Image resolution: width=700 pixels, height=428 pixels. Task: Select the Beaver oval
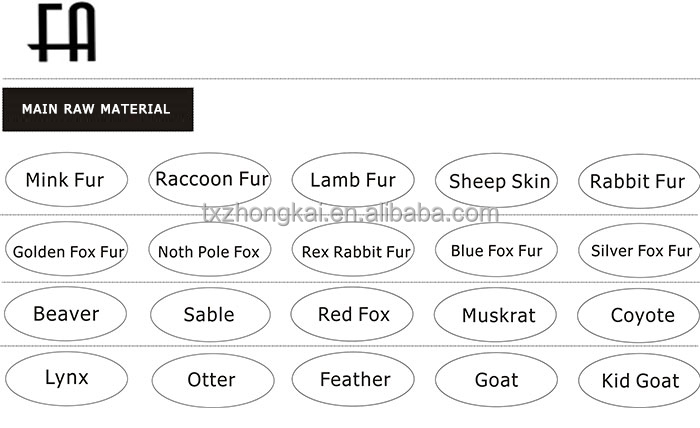point(66,314)
